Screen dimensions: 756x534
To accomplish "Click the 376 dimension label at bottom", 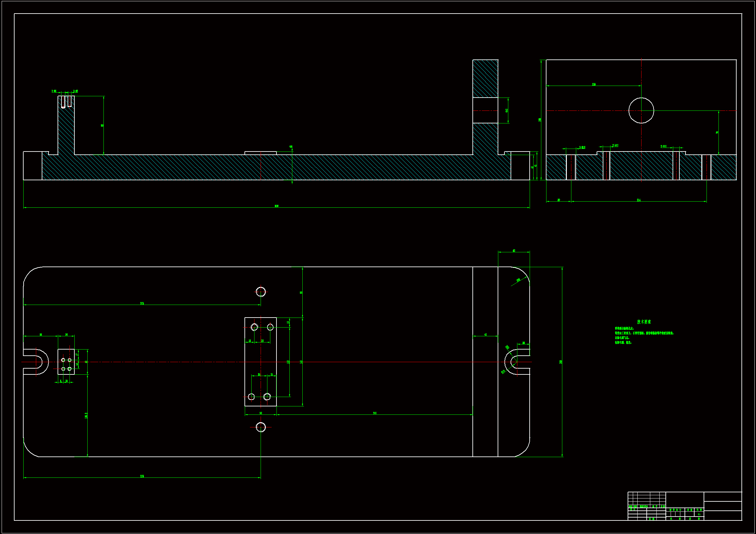I will tap(142, 476).
